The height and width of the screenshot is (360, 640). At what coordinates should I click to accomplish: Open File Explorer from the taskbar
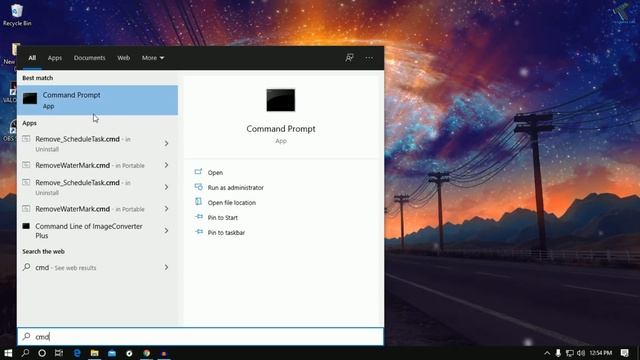coord(94,353)
